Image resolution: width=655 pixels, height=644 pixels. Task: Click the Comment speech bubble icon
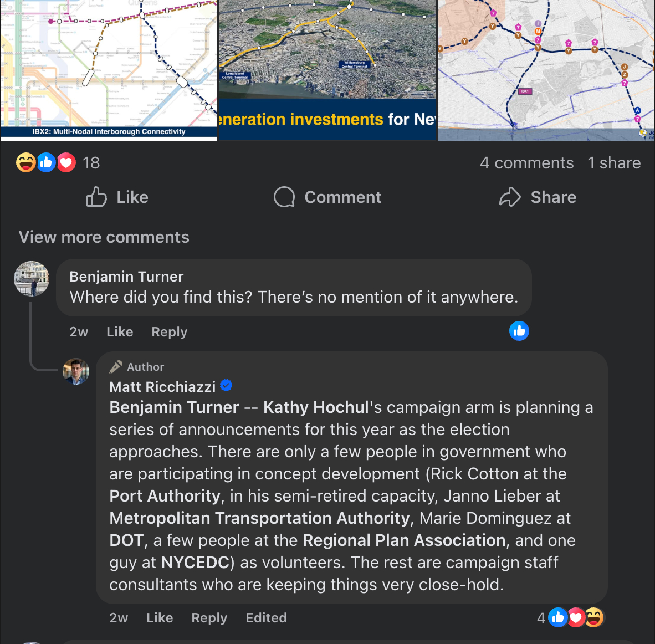284,197
